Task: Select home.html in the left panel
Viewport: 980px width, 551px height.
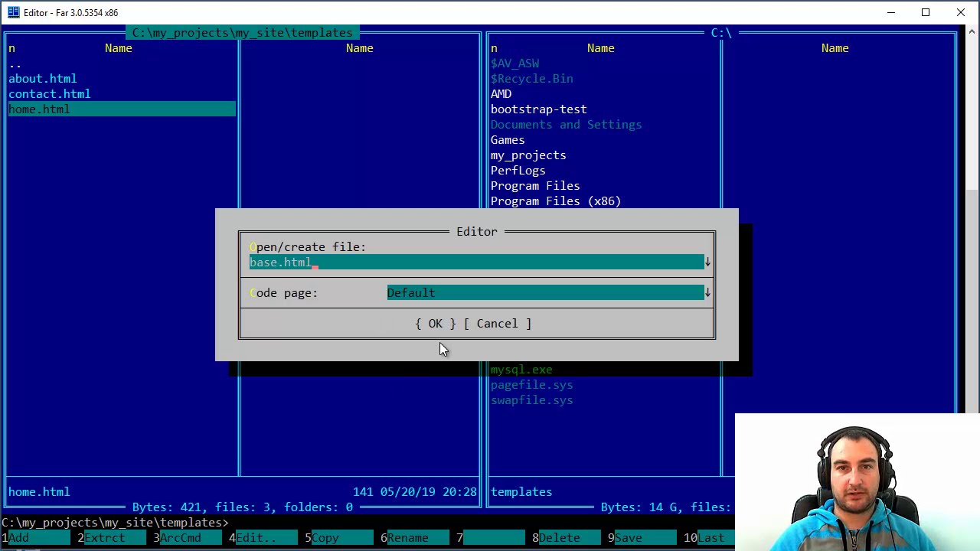Action: pyautogui.click(x=122, y=109)
